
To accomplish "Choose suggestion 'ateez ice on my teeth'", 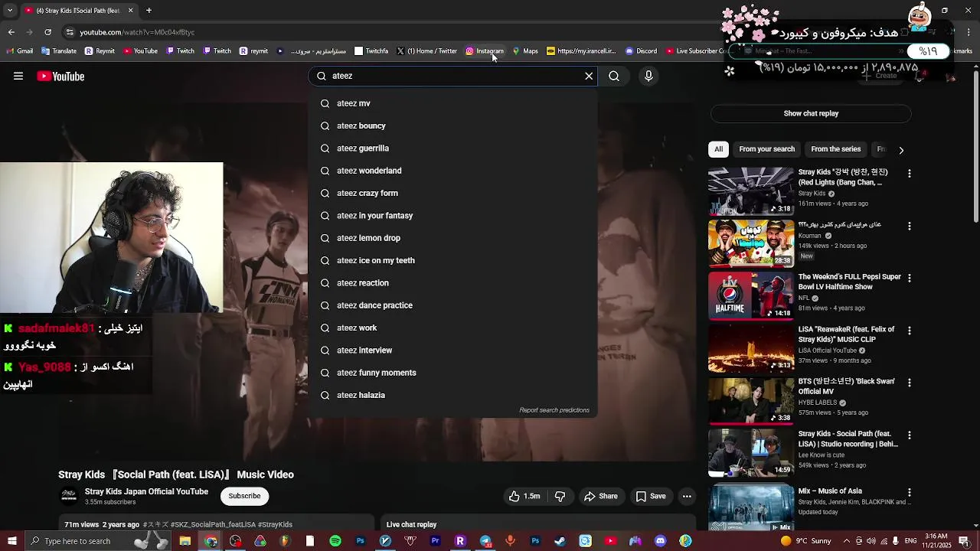I will (452, 260).
